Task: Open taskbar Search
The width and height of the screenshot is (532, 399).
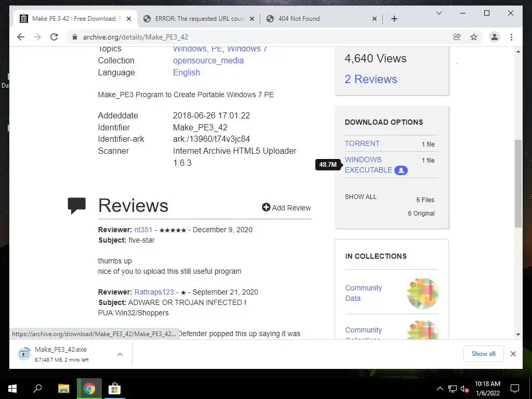Action: pyautogui.click(x=37, y=389)
